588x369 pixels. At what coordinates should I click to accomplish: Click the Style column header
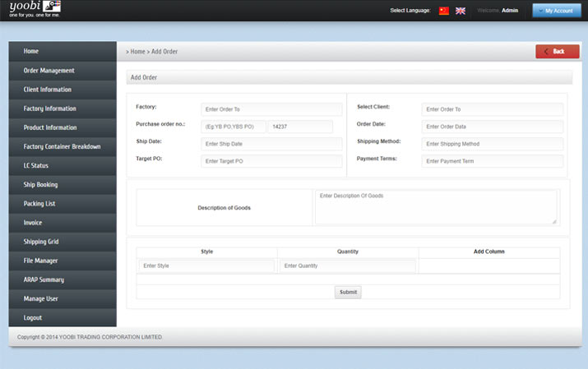(x=206, y=251)
